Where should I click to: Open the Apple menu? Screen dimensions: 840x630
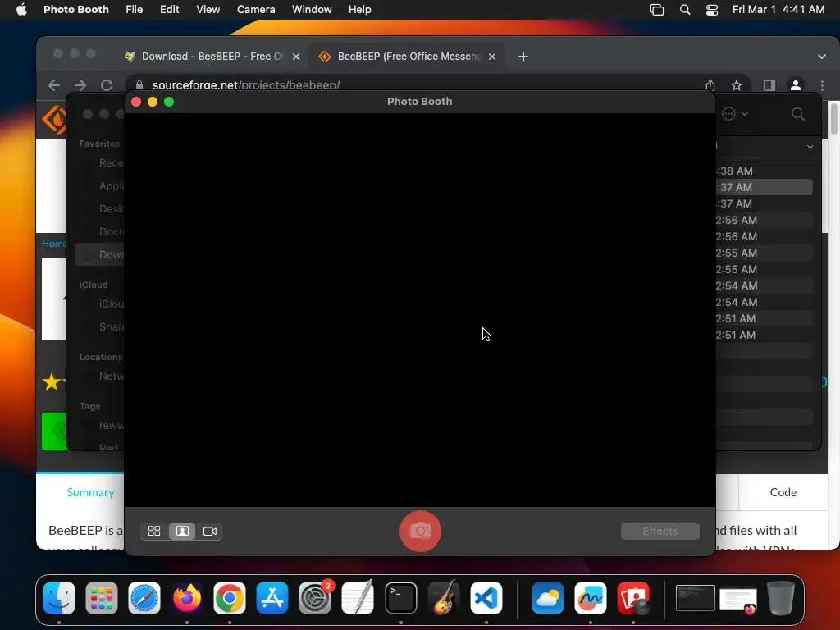pos(21,10)
